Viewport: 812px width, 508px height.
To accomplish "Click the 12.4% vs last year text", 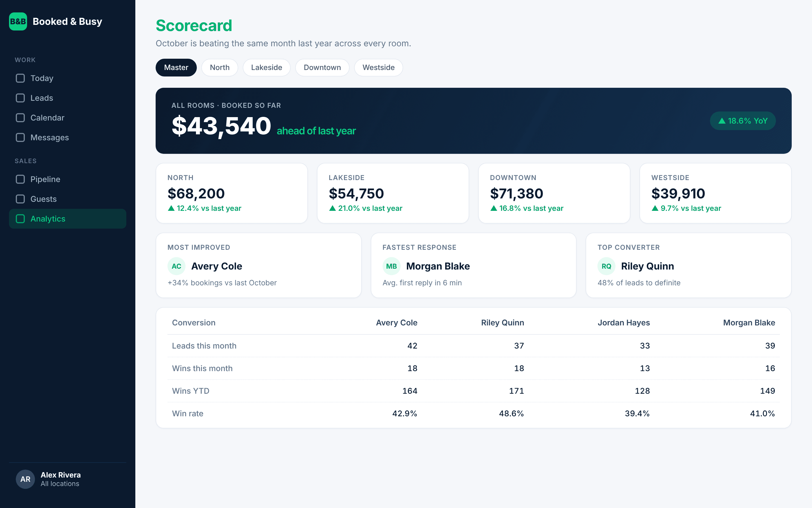I will [204, 208].
